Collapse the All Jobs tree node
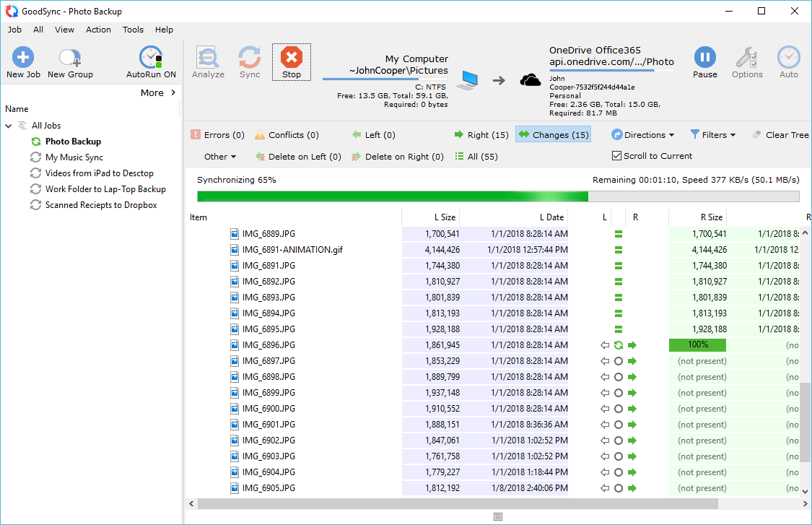The height and width of the screenshot is (525, 812). [7, 125]
